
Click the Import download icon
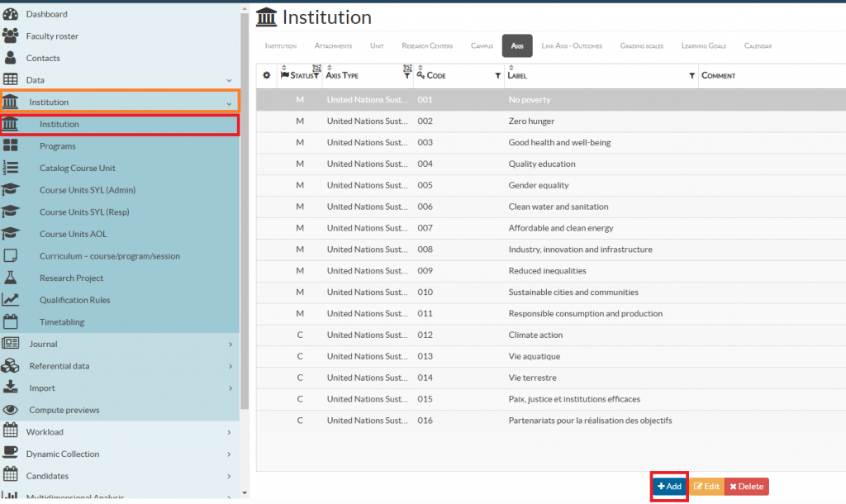tap(11, 388)
